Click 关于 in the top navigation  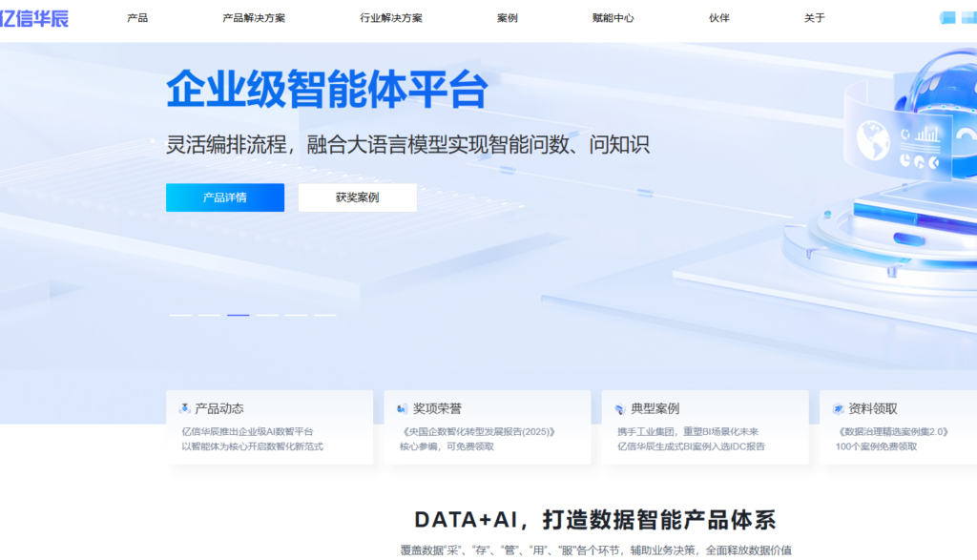[x=813, y=17]
